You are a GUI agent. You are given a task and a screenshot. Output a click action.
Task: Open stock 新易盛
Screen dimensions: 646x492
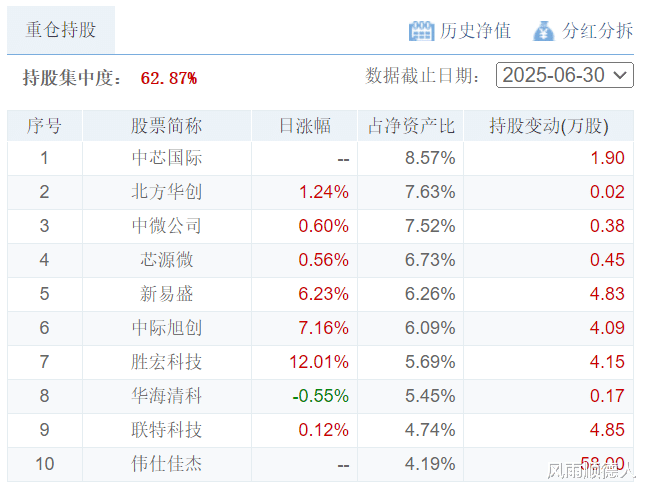(x=167, y=294)
